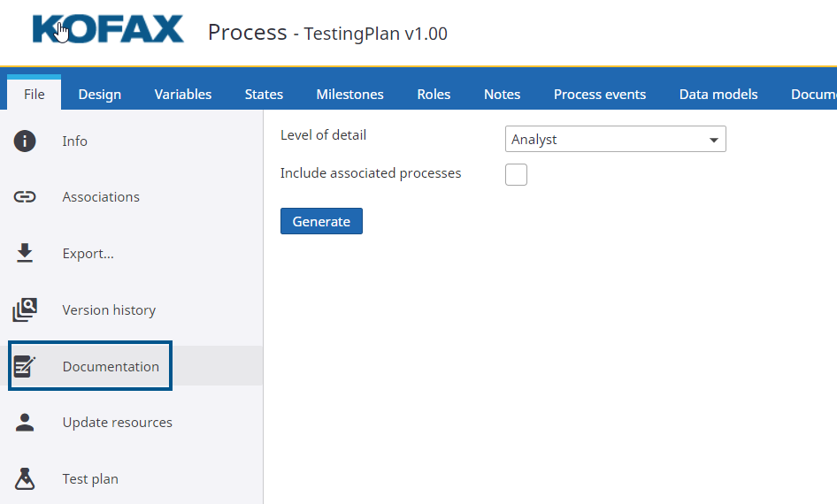Switch to the Design tab
The width and height of the screenshot is (837, 504).
pyautogui.click(x=99, y=94)
